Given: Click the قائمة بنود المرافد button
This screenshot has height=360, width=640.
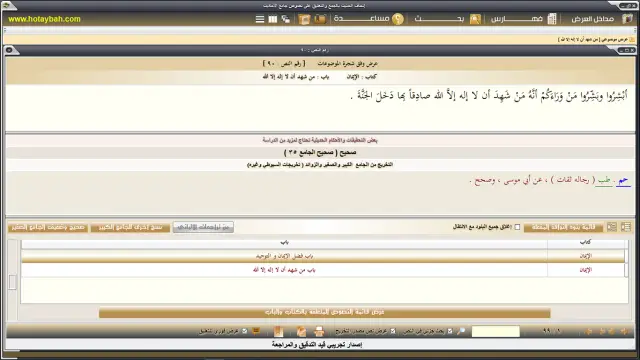Looking at the screenshot, I should [563, 227].
